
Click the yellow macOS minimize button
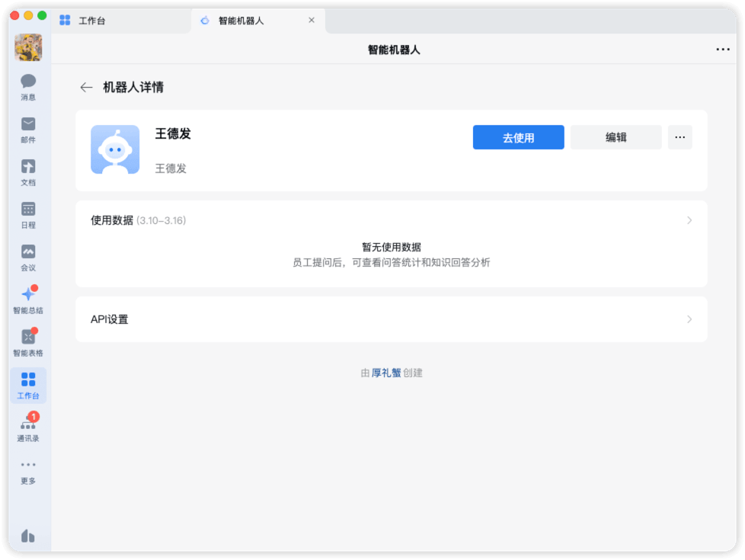click(x=28, y=16)
